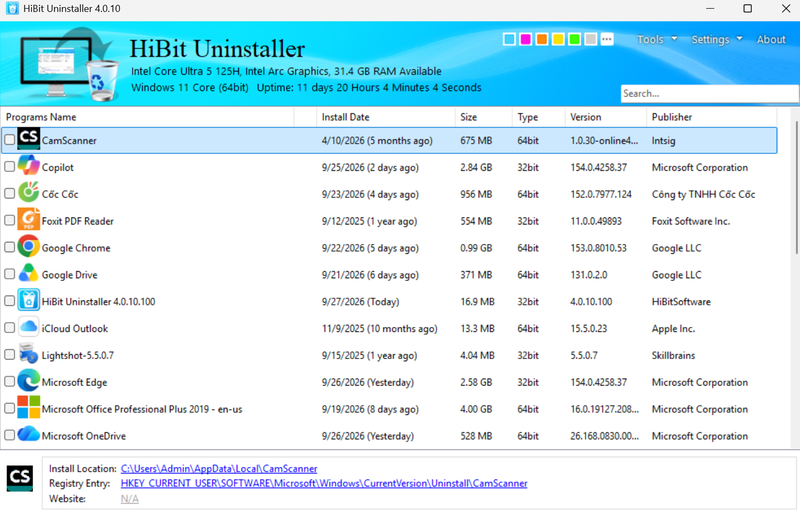Click the HiBit computer and recycle bin logo

pos(70,64)
